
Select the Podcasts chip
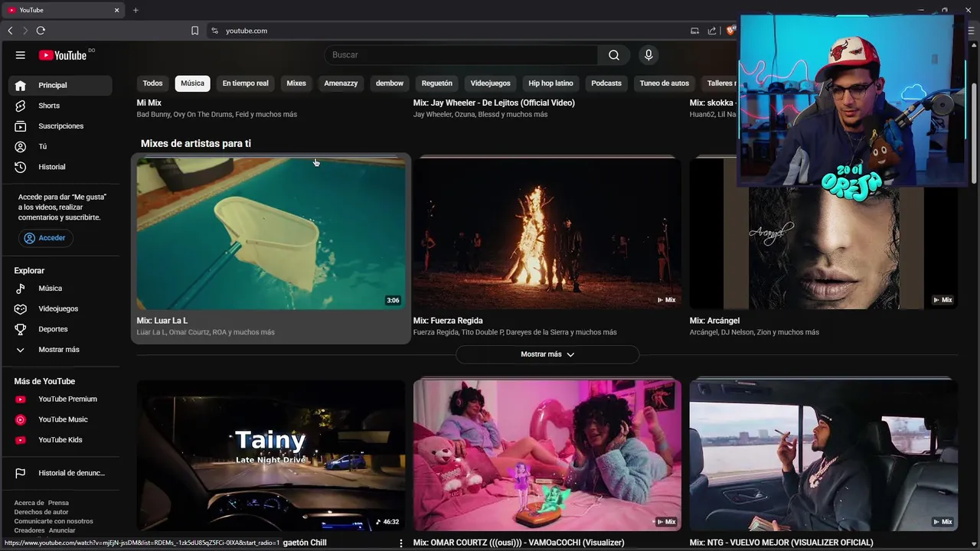(606, 83)
